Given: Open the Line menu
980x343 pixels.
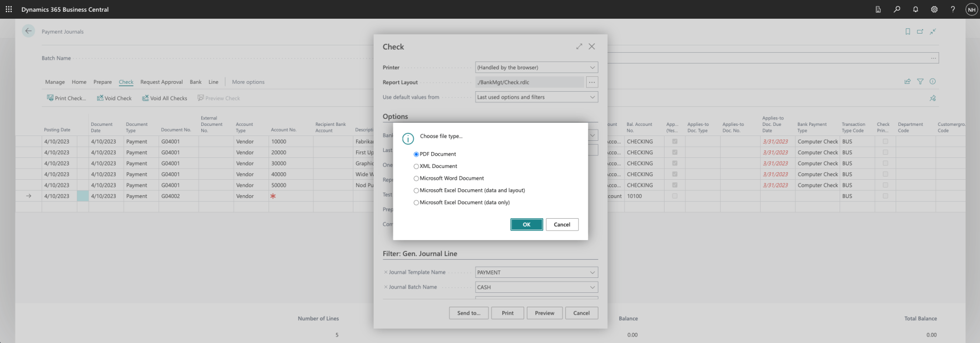Looking at the screenshot, I should click(214, 82).
